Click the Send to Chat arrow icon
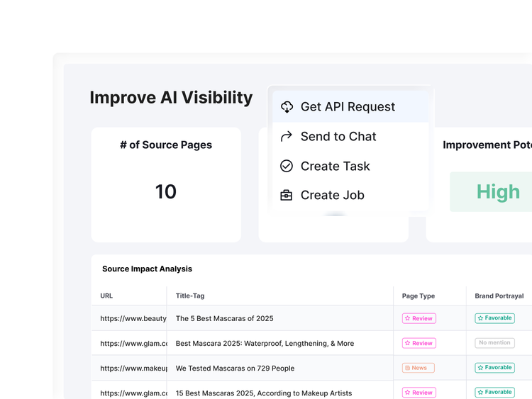The image size is (532, 399). point(287,137)
